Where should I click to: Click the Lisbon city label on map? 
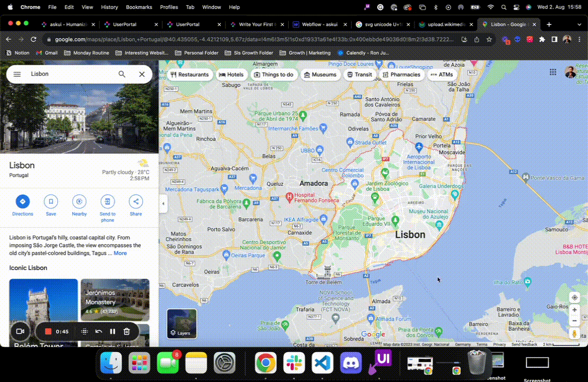[x=410, y=235]
